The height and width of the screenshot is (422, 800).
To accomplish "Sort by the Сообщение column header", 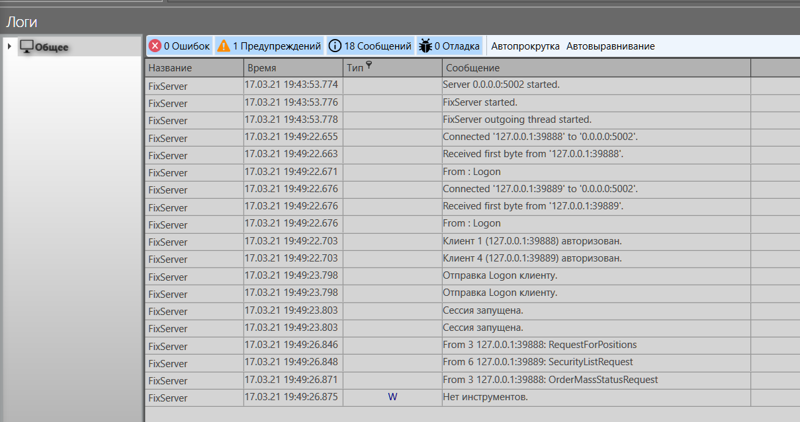I will pyautogui.click(x=595, y=68).
